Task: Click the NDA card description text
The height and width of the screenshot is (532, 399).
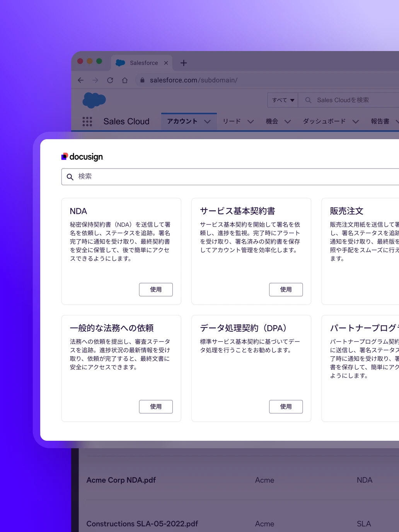Action: (x=120, y=242)
